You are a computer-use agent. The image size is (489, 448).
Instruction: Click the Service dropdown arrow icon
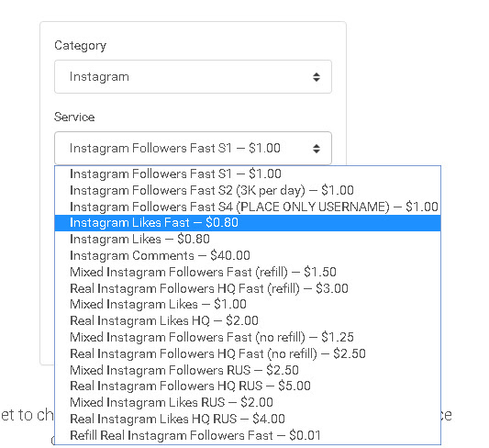click(x=317, y=149)
